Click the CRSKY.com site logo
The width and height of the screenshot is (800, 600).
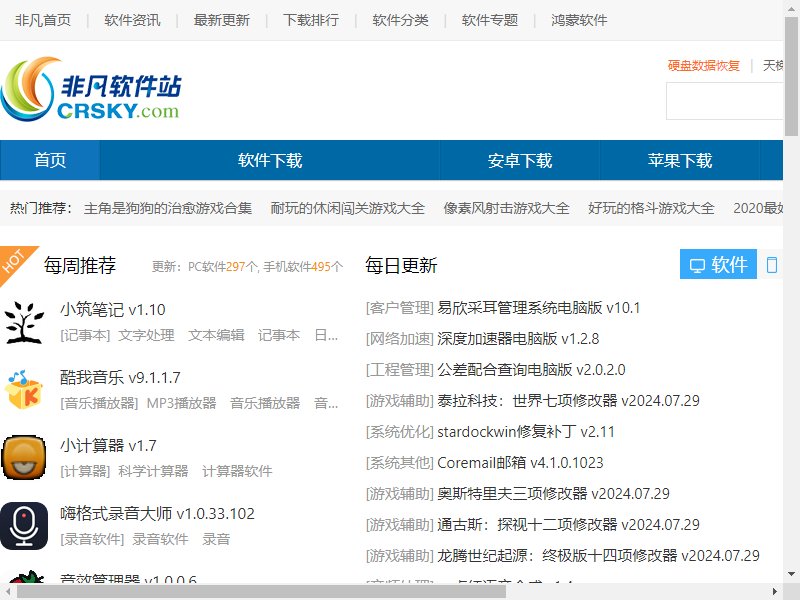91,89
